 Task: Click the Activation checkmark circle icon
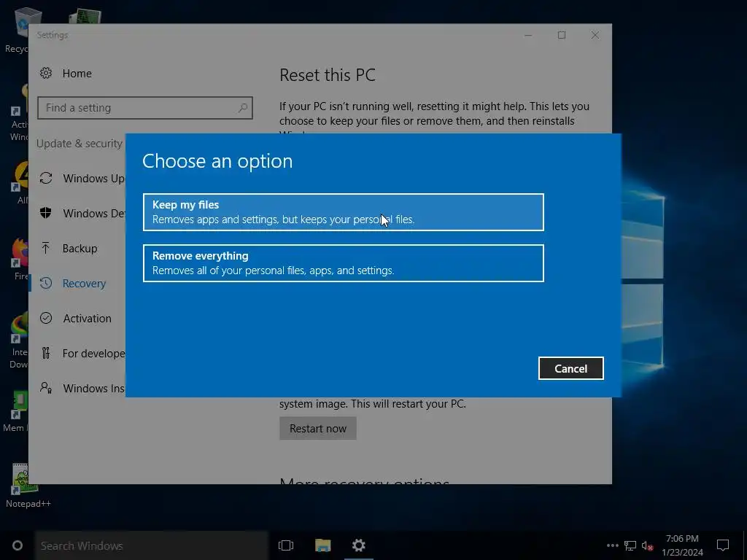point(46,318)
